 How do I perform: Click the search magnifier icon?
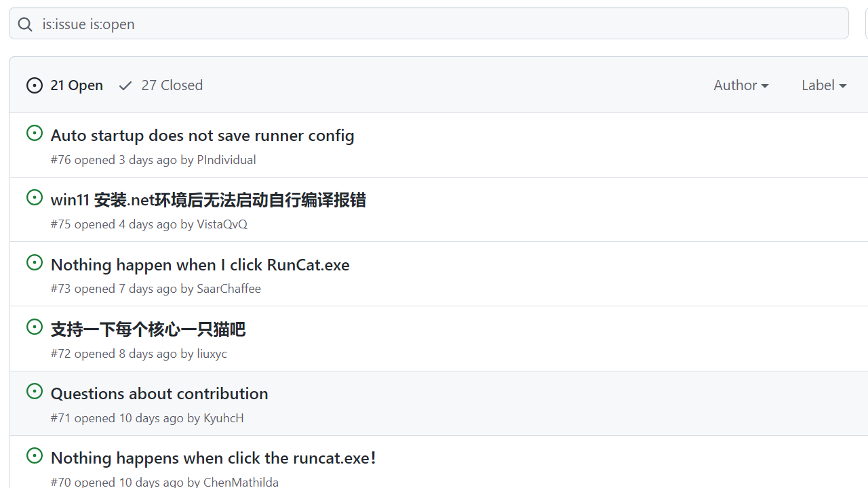click(25, 24)
